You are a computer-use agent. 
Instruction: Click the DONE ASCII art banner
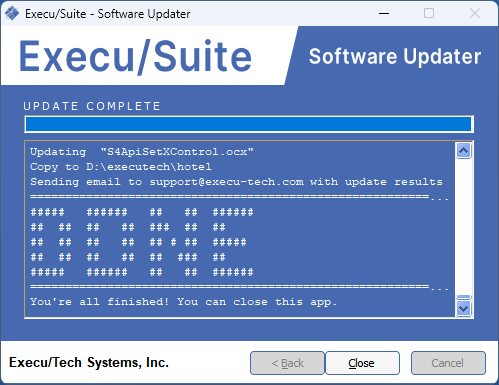coord(142,242)
